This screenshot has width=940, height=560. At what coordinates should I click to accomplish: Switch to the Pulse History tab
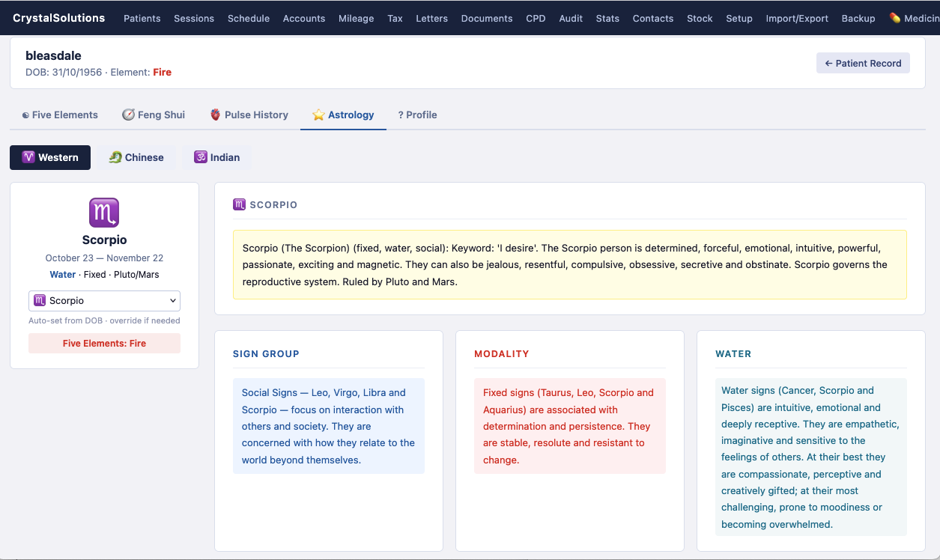click(249, 115)
